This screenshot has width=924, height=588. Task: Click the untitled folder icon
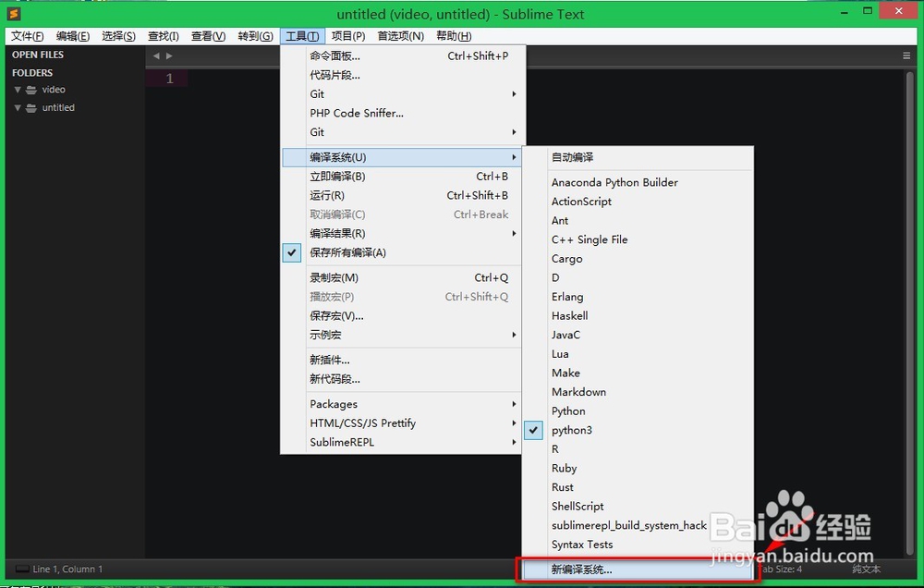31,108
